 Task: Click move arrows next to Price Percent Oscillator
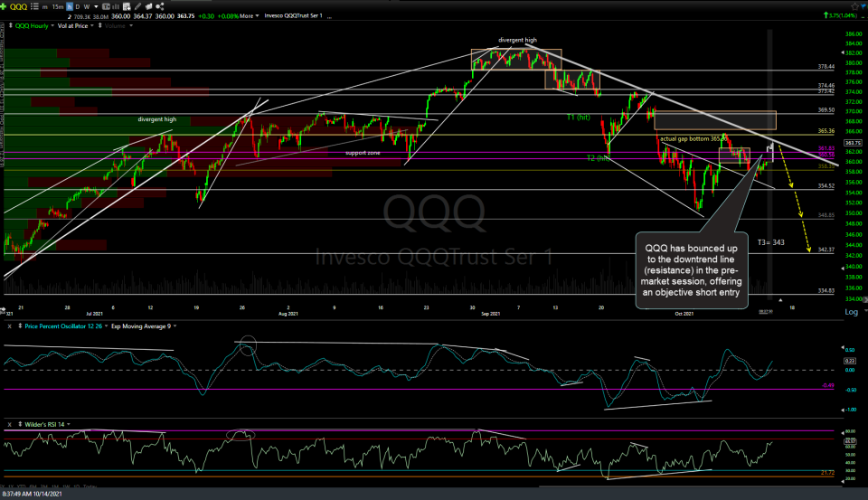click(20, 326)
